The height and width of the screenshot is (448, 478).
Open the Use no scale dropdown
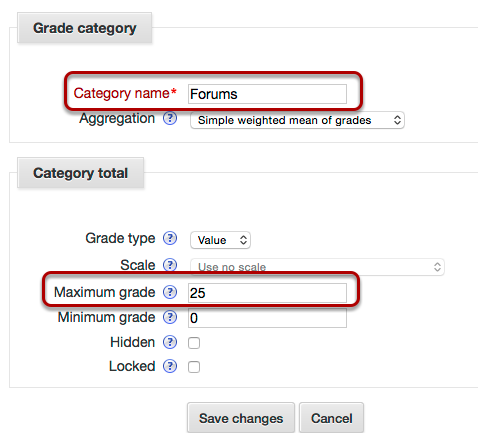(x=317, y=267)
